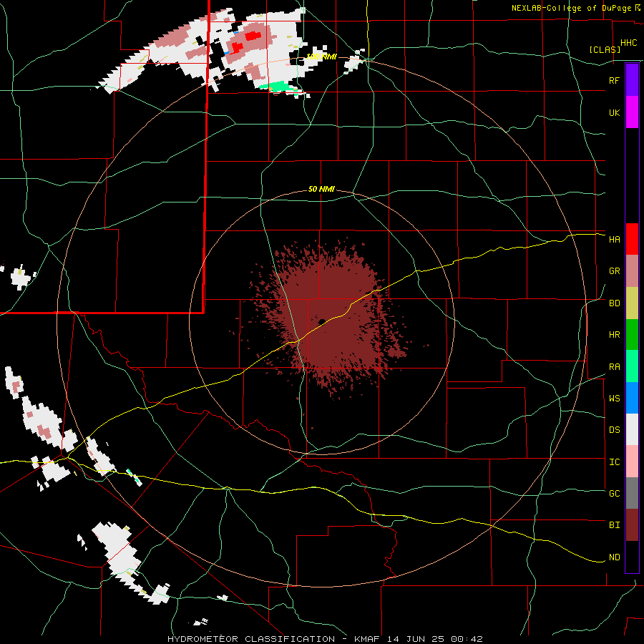Click the "UK" legend label

[x=614, y=112]
